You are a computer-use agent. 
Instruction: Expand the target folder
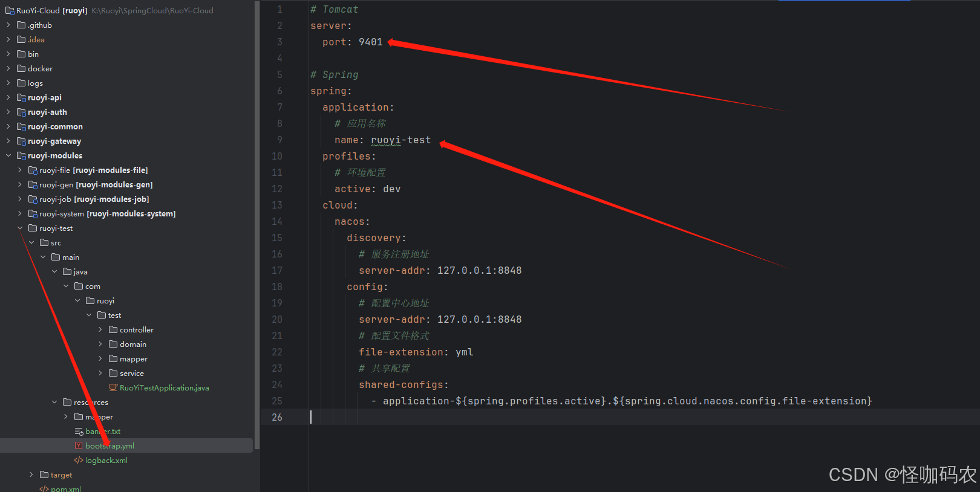tap(31, 474)
